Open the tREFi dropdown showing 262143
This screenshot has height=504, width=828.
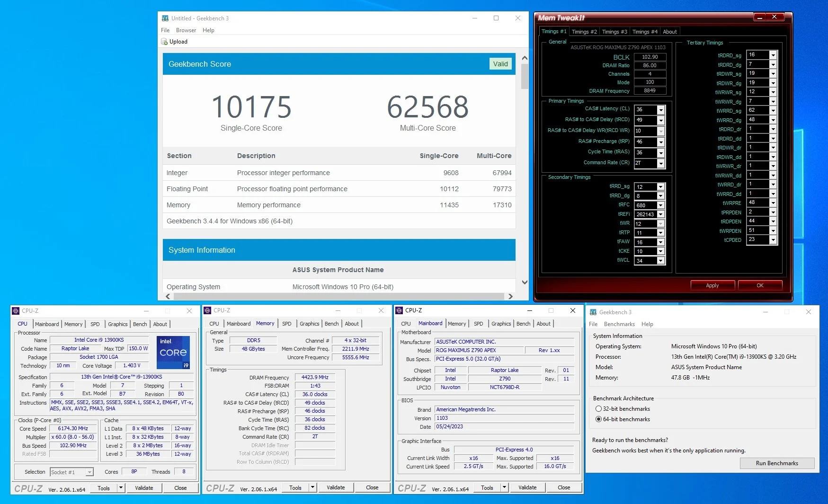coord(661,214)
